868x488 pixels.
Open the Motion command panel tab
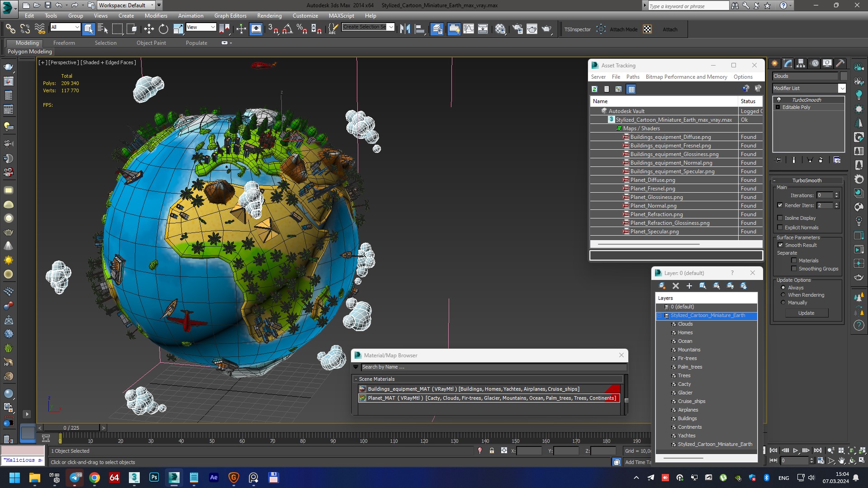[815, 63]
